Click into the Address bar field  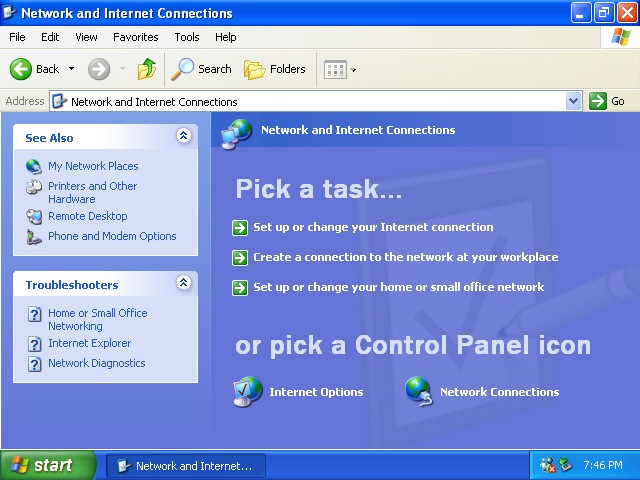point(315,101)
